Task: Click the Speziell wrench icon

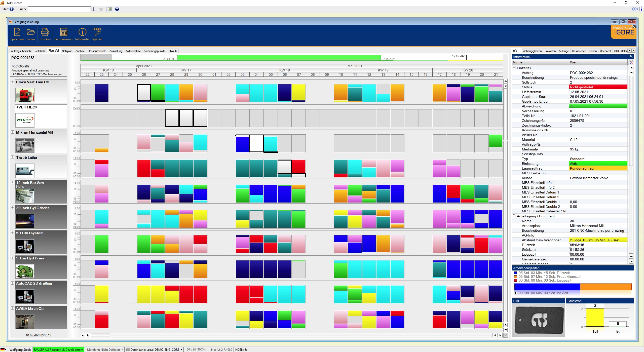Action: [97, 32]
